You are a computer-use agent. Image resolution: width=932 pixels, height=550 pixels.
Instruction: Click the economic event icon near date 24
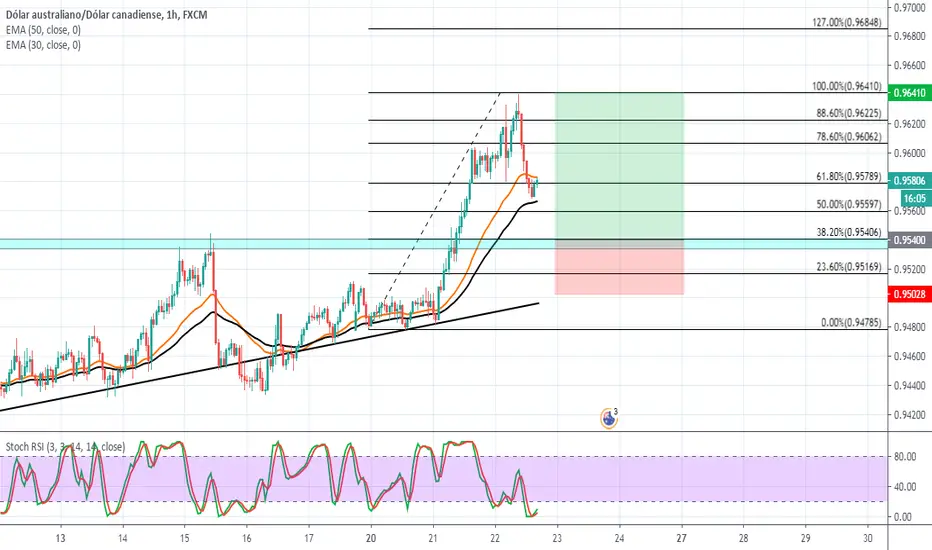click(609, 419)
